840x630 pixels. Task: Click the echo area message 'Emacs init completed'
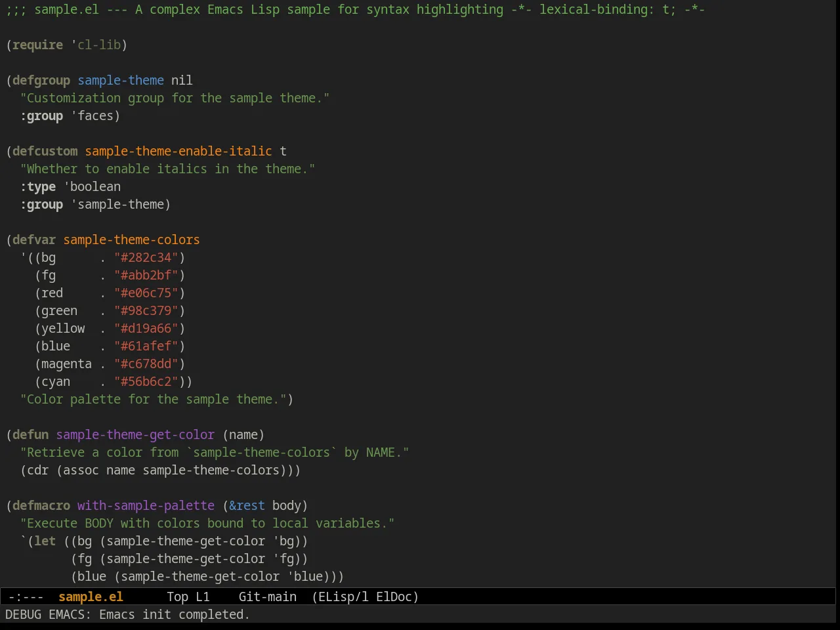[175, 614]
